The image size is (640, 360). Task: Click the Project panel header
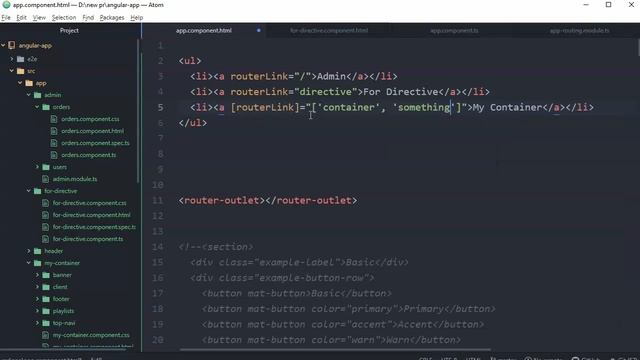coord(69,30)
